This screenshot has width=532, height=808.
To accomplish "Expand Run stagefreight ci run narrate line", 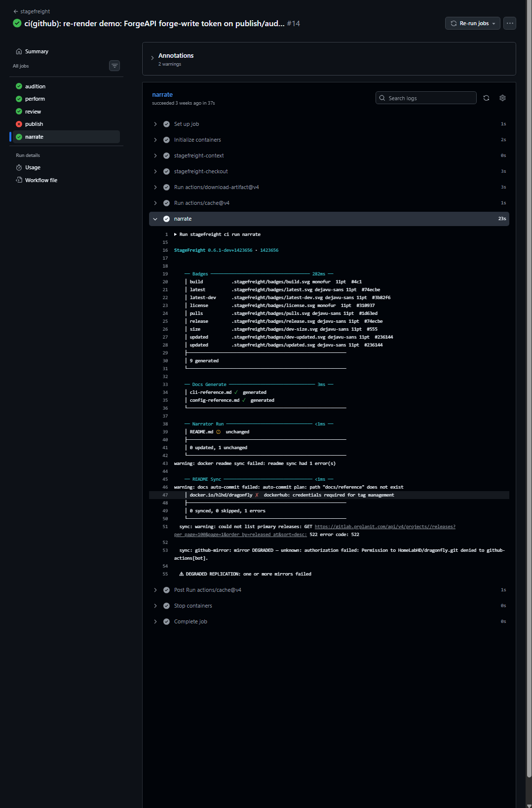I will [217, 234].
